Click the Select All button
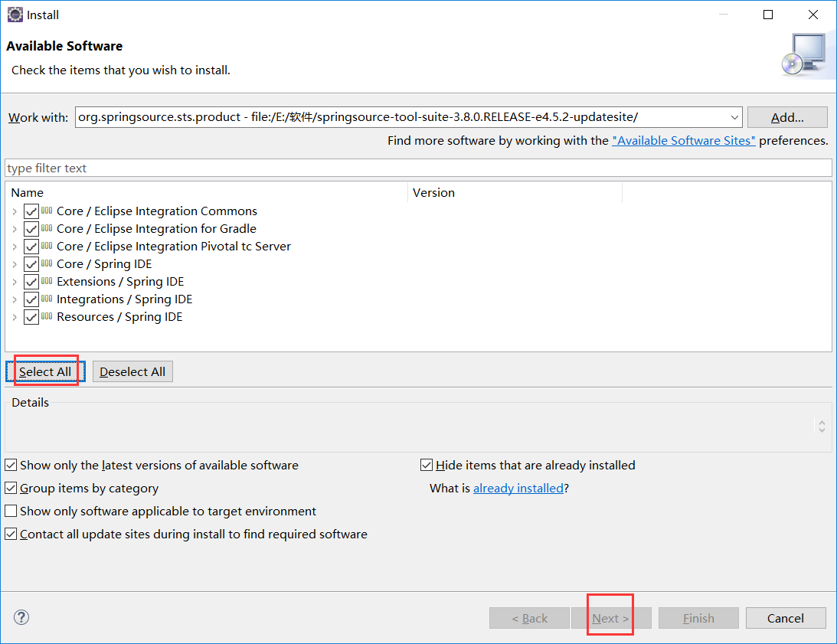The height and width of the screenshot is (644, 837). (45, 371)
